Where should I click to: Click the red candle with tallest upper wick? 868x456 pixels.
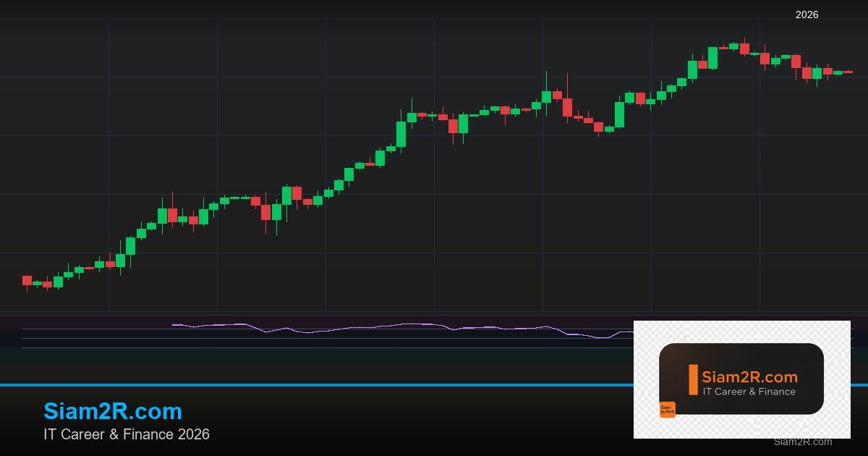567,107
